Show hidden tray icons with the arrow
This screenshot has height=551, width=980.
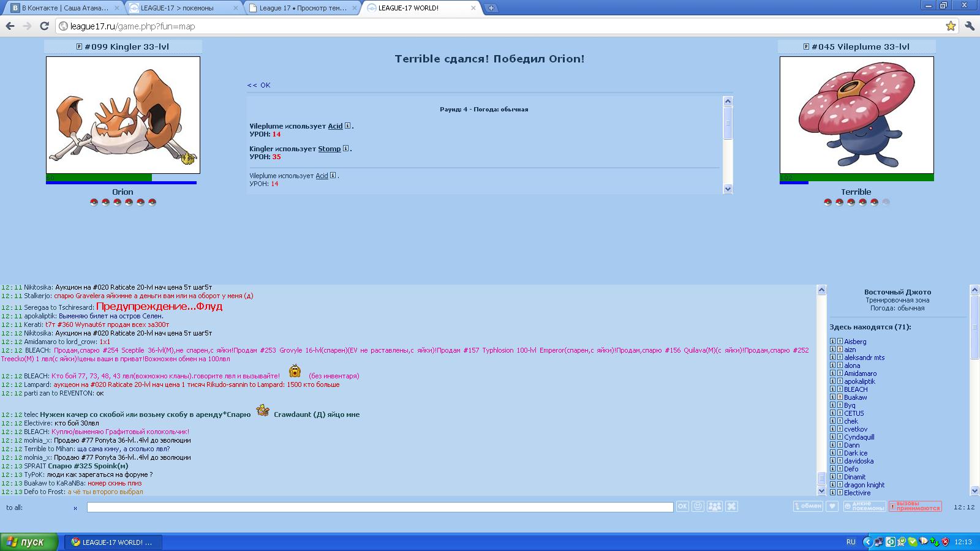pos(867,542)
